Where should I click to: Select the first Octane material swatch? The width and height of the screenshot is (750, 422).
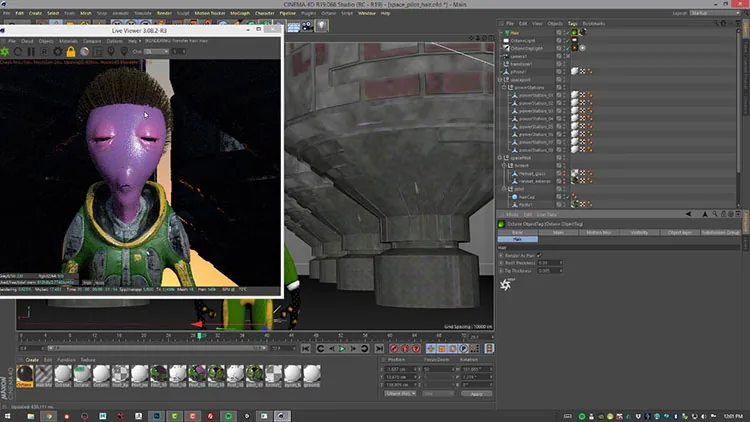(25, 376)
